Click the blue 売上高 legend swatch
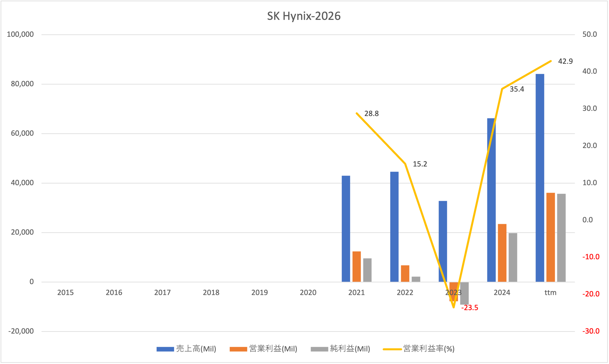Image resolution: width=609 pixels, height=364 pixels. point(165,349)
